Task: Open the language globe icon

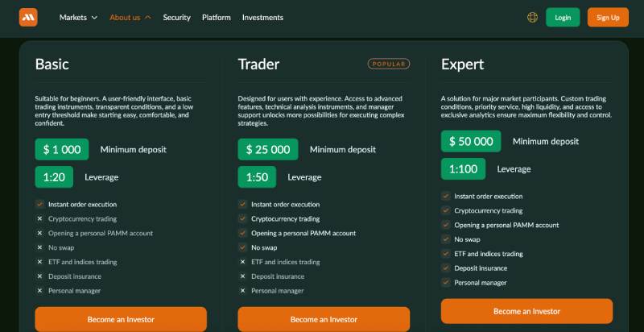Action: pyautogui.click(x=532, y=17)
